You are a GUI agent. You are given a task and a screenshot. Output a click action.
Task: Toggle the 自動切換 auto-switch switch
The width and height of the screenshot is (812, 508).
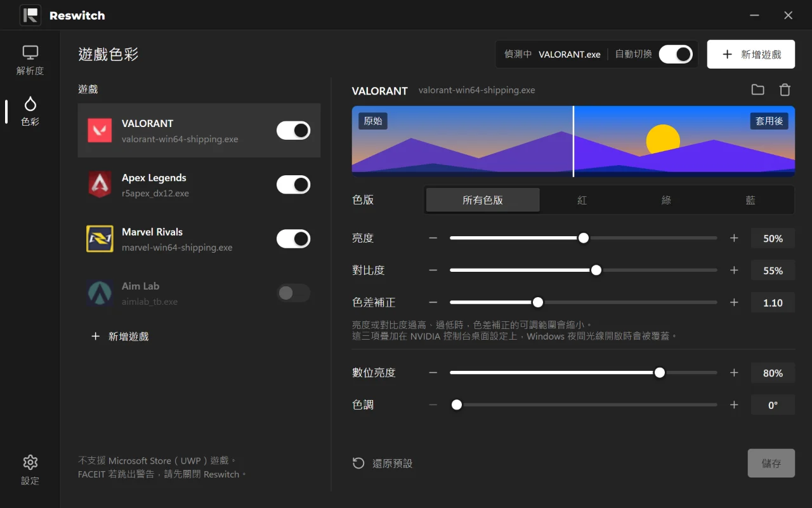pyautogui.click(x=676, y=54)
